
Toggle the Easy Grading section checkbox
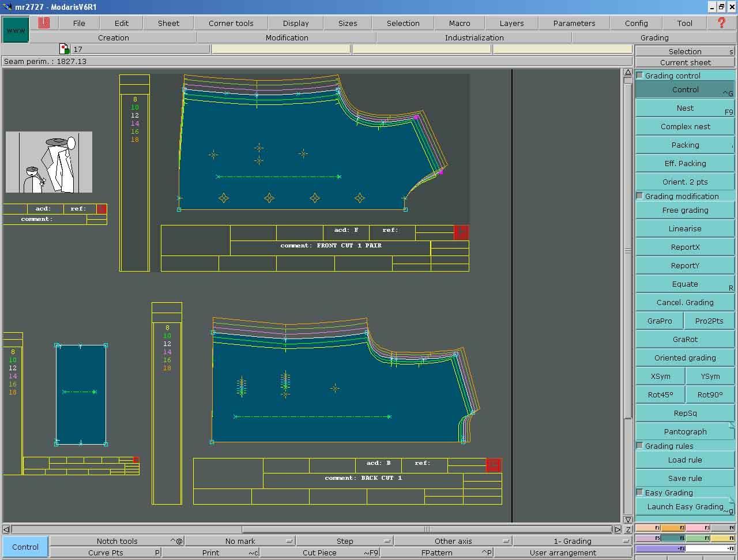639,493
